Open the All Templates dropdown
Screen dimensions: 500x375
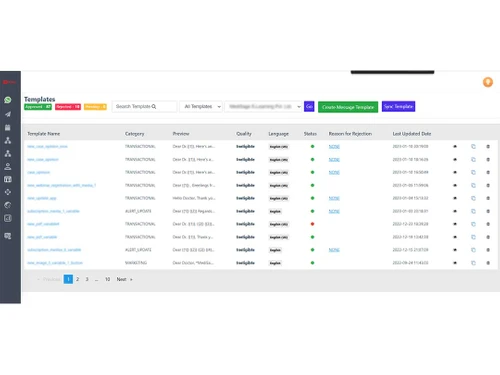[x=201, y=106]
